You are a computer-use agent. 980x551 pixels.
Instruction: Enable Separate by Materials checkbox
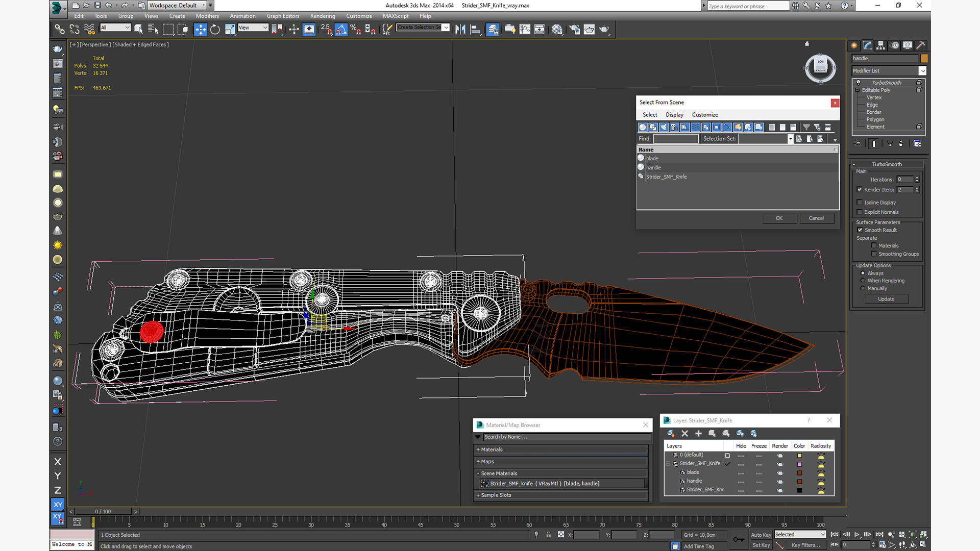click(874, 246)
